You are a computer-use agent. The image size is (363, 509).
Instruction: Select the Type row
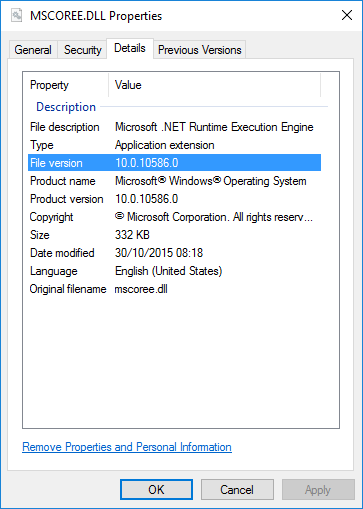[x=174, y=145]
